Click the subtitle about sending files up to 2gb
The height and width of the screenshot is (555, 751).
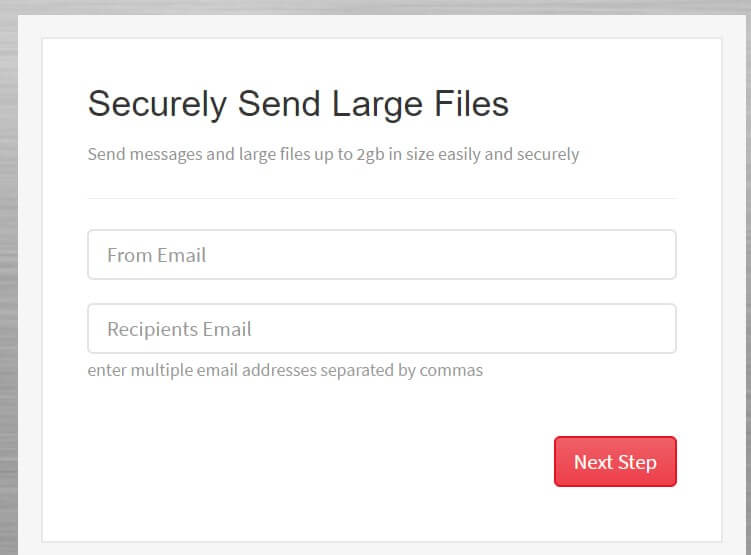[333, 155]
